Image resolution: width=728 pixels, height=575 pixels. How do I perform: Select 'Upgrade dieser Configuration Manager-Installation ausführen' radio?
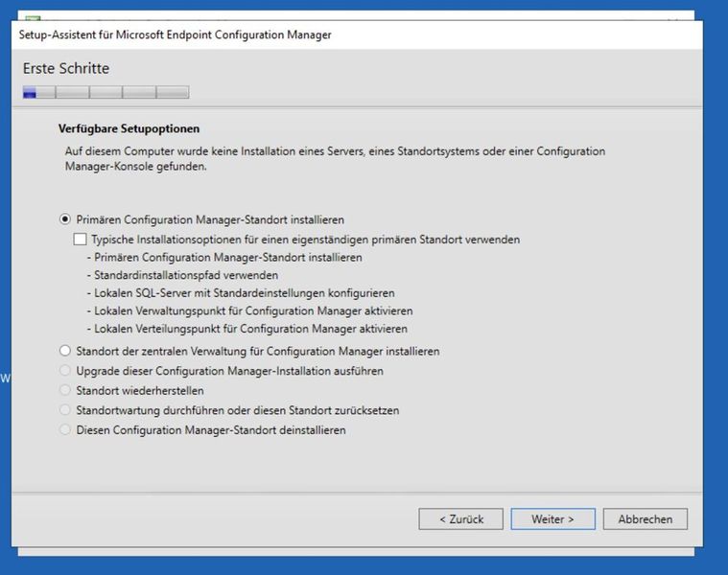click(x=65, y=371)
